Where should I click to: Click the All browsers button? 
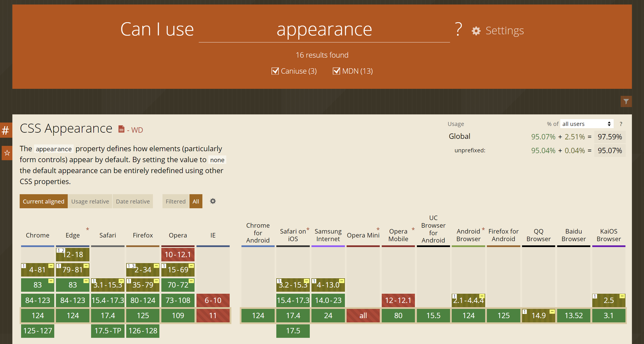[196, 202]
